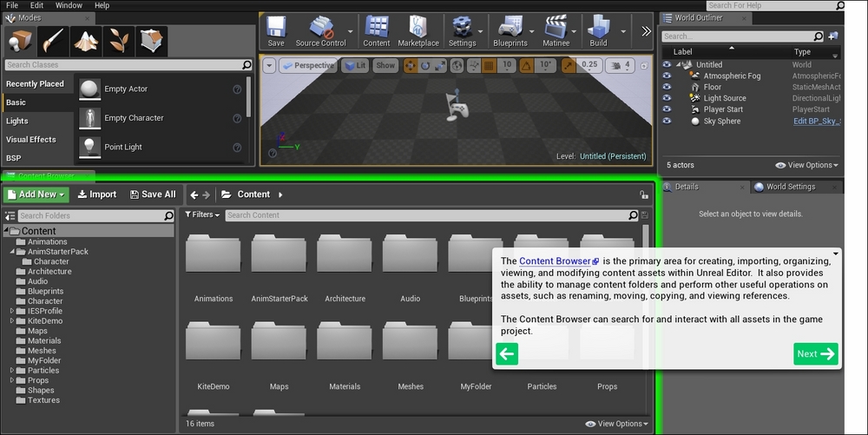Open the Window menu
This screenshot has width=868, height=435.
[x=69, y=5]
